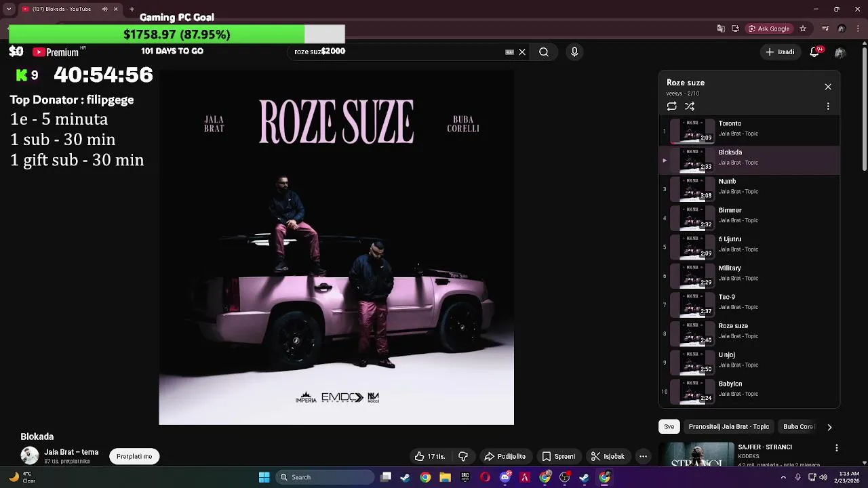Play Bimmer in the playlist
868x488 pixels.
pos(749,218)
